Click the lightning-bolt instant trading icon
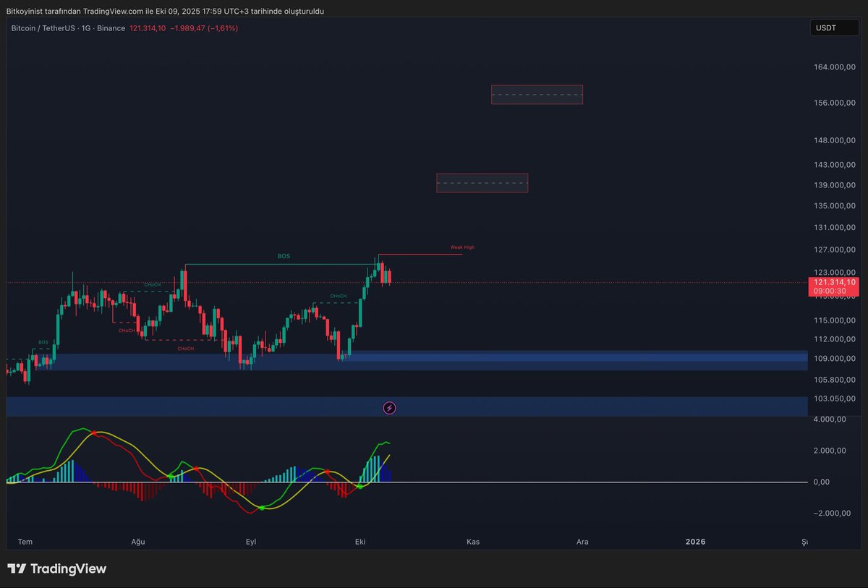Image resolution: width=868 pixels, height=588 pixels. click(389, 408)
